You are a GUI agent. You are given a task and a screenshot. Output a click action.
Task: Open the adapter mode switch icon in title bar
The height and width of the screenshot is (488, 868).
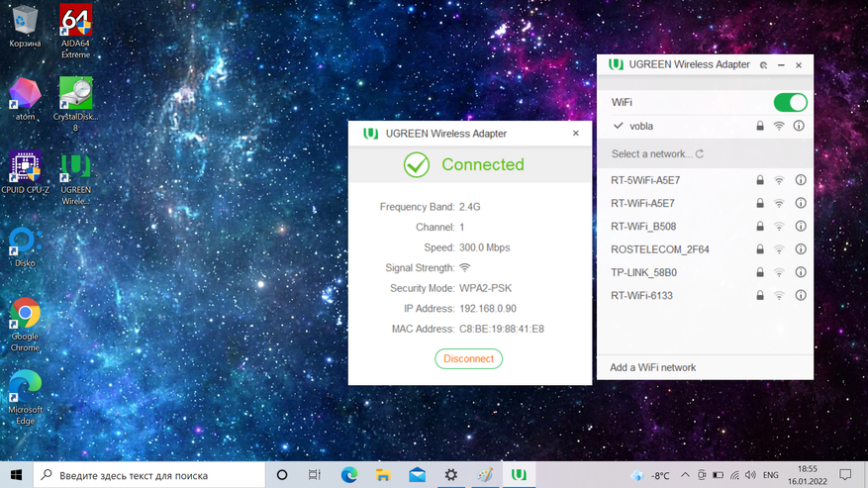pyautogui.click(x=763, y=65)
